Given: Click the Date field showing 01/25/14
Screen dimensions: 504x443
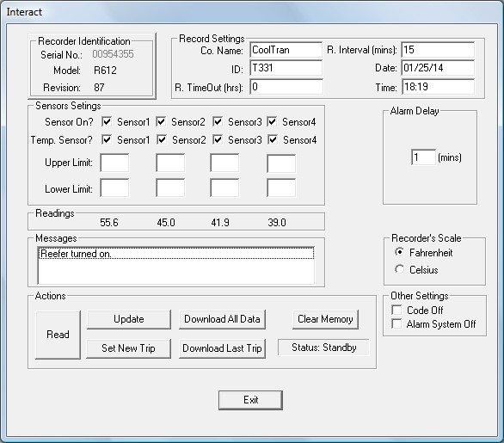Looking at the screenshot, I should click(x=438, y=68).
